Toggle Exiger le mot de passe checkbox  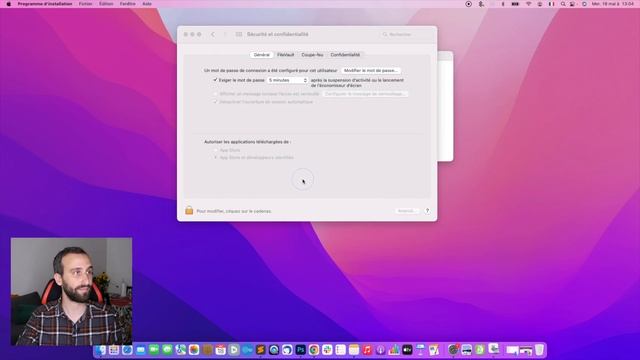tap(215, 80)
